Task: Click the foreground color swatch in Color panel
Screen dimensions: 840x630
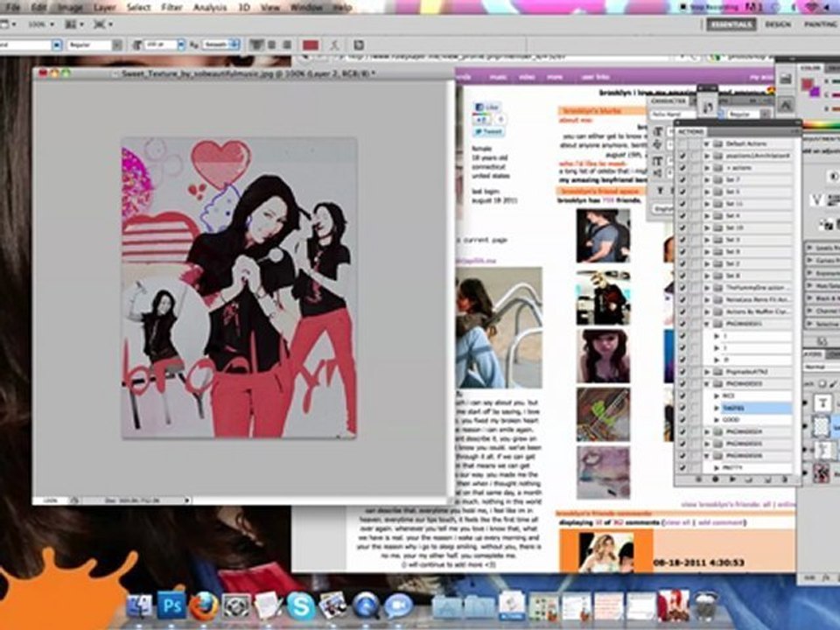Action: [806, 85]
